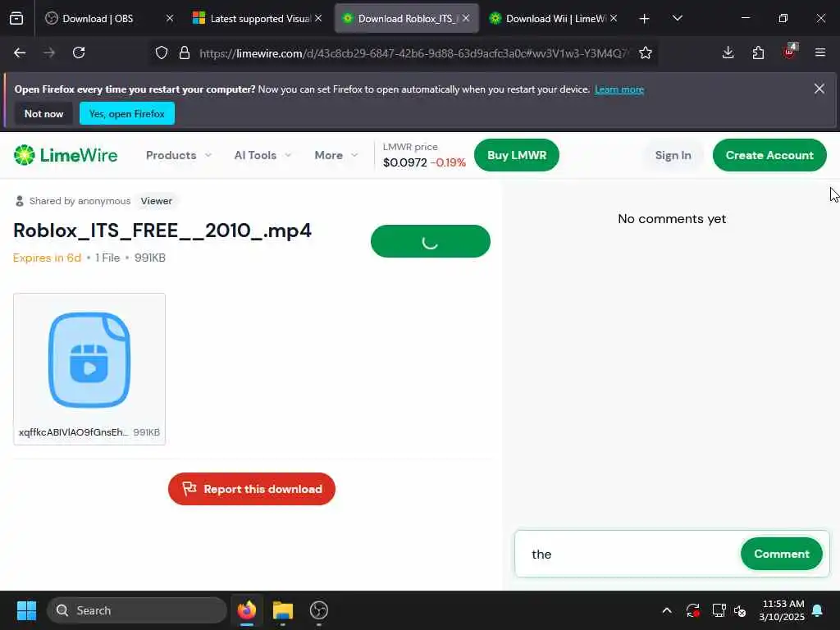The width and height of the screenshot is (840, 630).
Task: Open File Explorer from taskbar
Action: [x=283, y=610]
